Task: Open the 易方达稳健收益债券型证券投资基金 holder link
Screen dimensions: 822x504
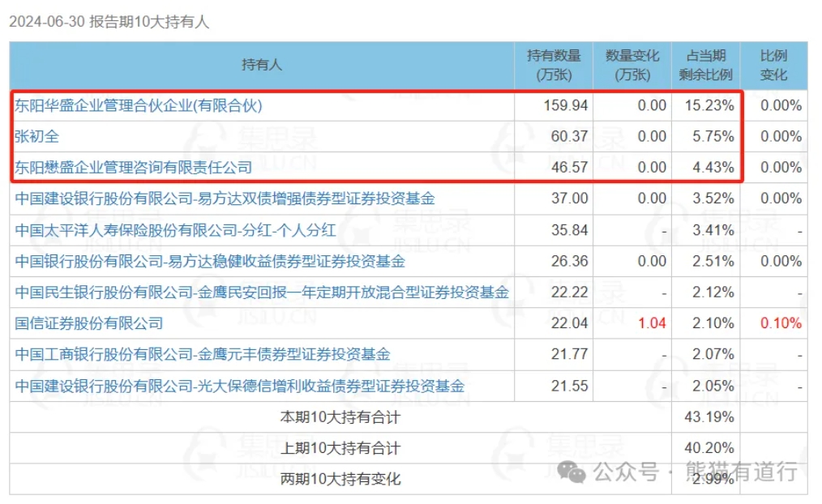Action: point(210,261)
